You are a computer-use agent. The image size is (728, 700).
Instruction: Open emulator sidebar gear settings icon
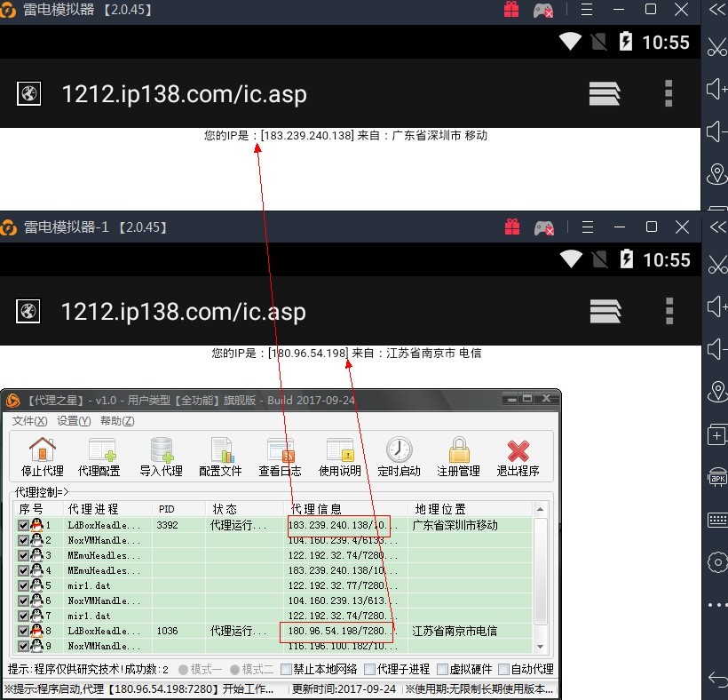tap(716, 561)
